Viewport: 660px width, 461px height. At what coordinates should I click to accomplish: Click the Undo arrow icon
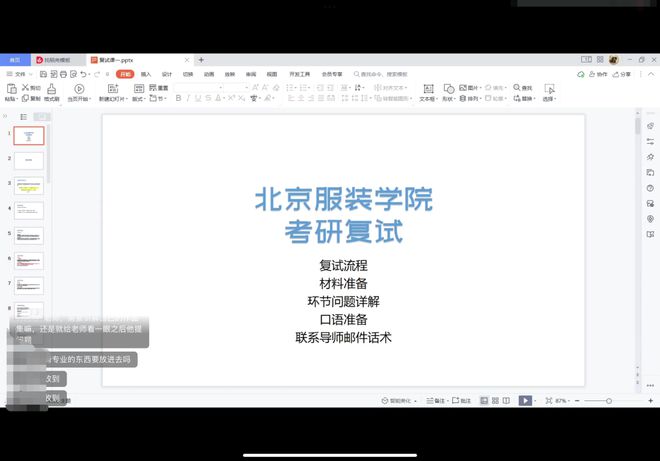[x=83, y=74]
